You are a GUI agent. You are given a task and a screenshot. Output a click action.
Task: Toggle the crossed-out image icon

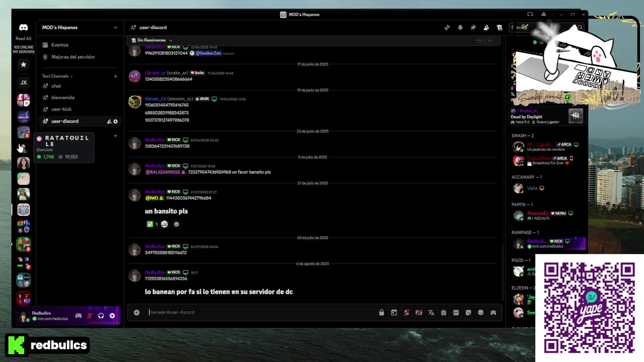419,312
